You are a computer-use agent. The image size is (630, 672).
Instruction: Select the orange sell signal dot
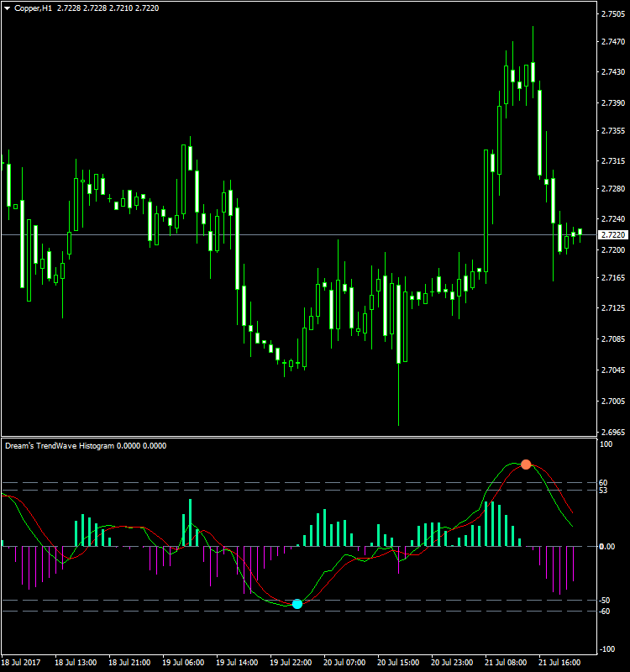(x=526, y=465)
